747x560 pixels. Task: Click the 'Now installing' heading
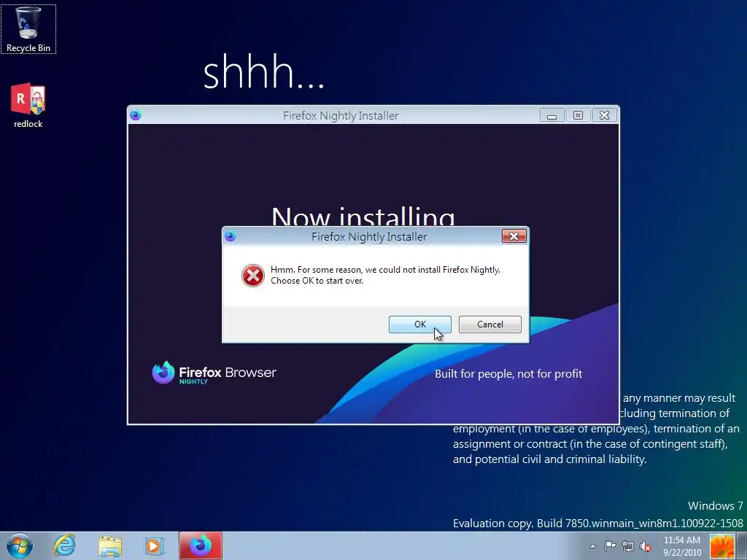pos(363,216)
